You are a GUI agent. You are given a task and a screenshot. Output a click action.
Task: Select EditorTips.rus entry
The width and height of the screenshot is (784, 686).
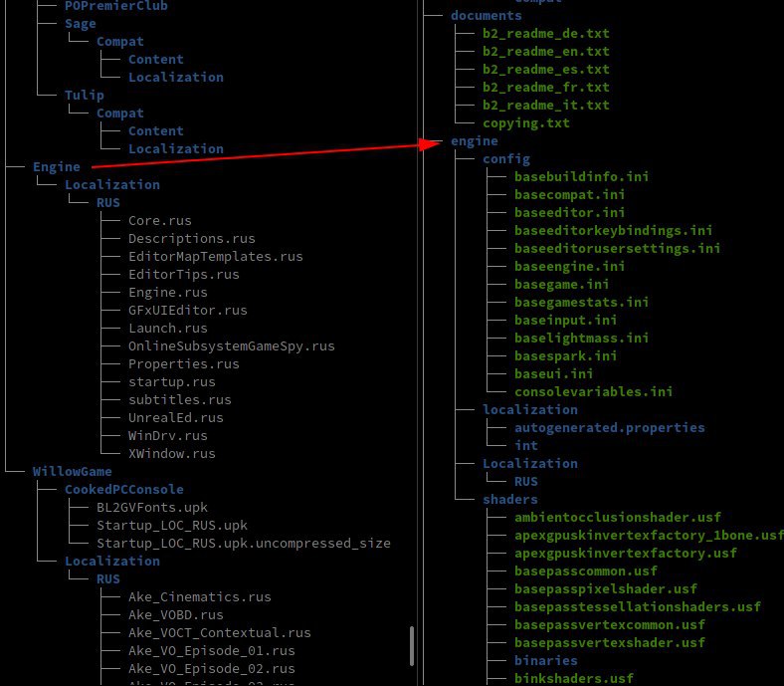(183, 275)
